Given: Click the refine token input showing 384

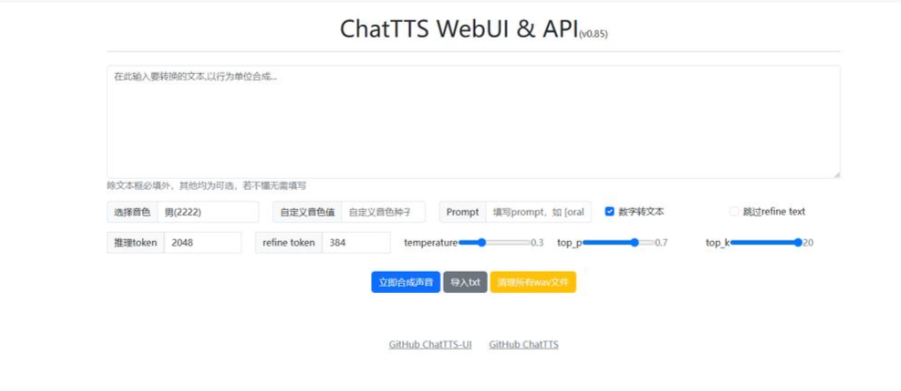Looking at the screenshot, I should point(356,243).
